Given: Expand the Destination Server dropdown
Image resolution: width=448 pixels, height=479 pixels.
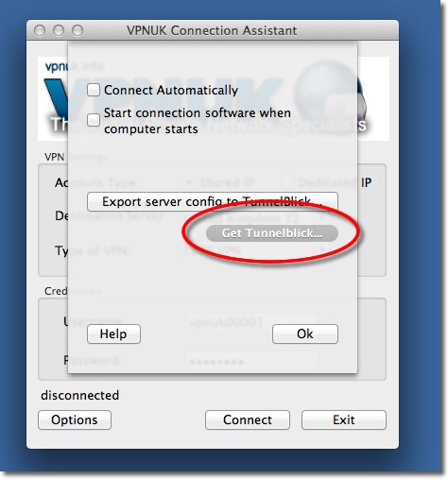Looking at the screenshot, I should pyautogui.click(x=257, y=217).
